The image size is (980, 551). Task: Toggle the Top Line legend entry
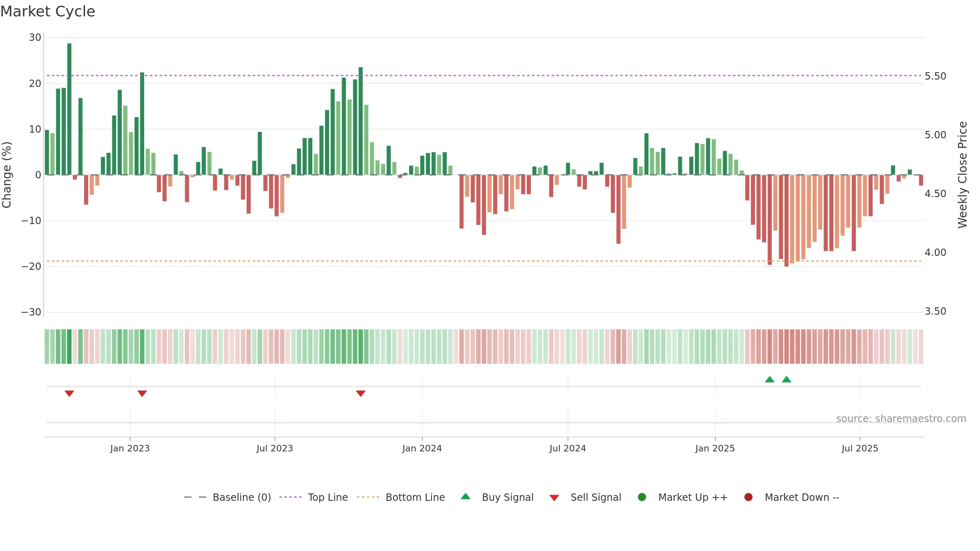tap(314, 497)
